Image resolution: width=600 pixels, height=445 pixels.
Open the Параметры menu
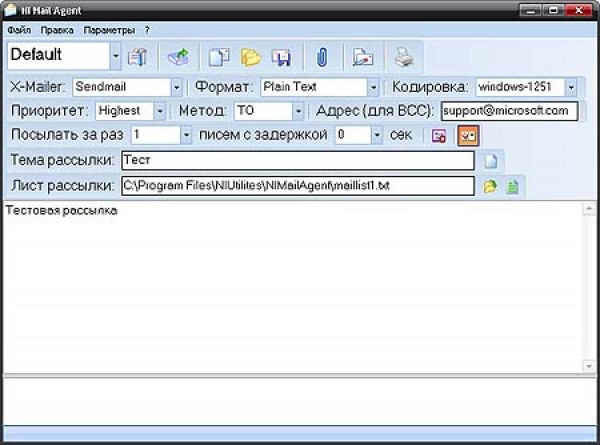[109, 30]
